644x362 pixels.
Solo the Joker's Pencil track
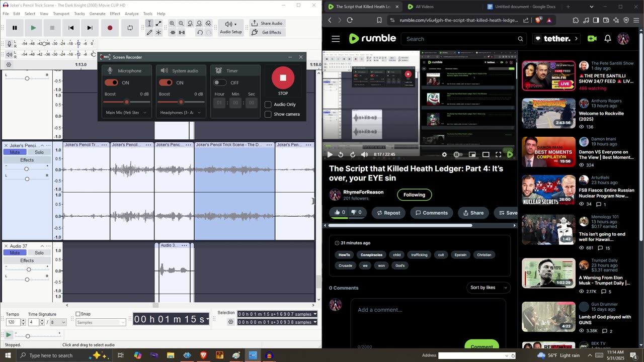click(x=39, y=152)
